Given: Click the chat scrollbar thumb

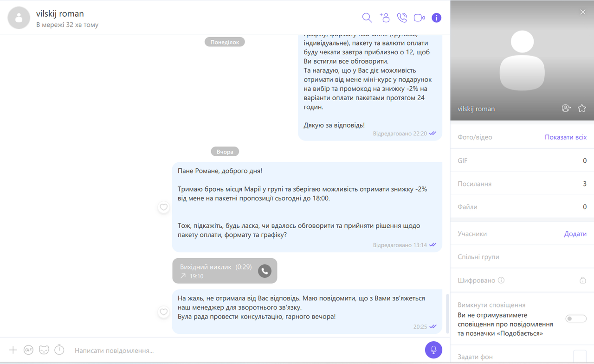Looking at the screenshot, I should 447,313.
